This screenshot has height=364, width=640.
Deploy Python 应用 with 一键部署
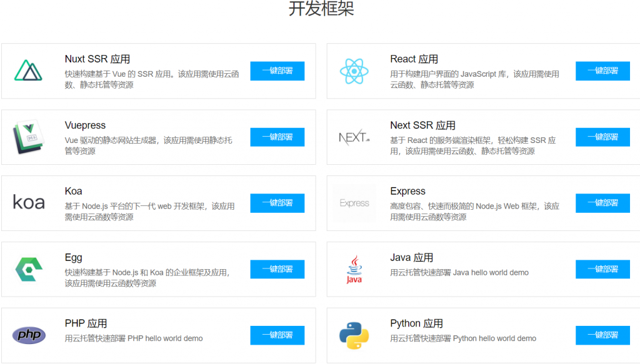(x=603, y=335)
